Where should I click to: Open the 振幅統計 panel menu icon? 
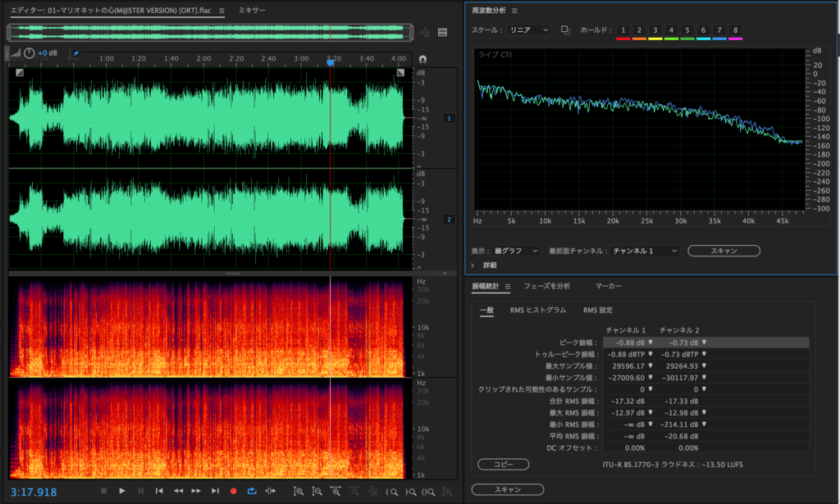pos(507,286)
